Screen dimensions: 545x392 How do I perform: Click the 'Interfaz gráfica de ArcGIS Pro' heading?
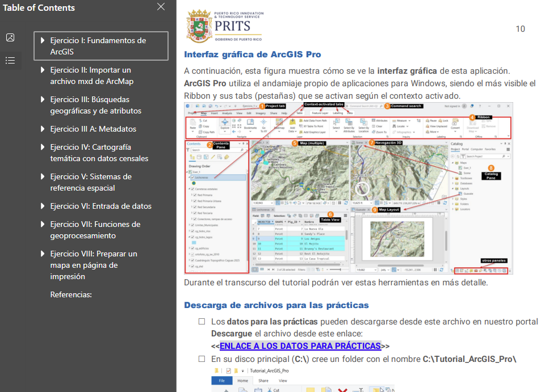[253, 55]
